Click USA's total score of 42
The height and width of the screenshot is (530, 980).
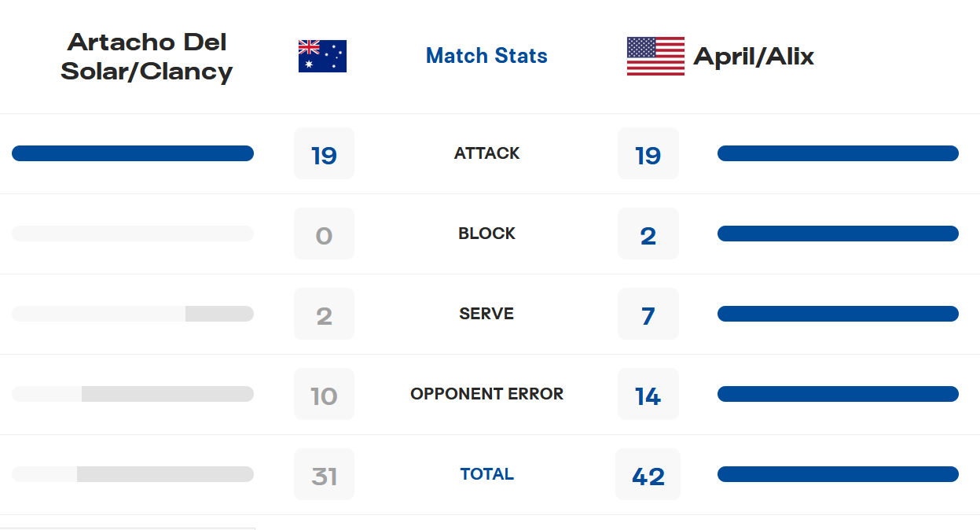[x=648, y=474]
